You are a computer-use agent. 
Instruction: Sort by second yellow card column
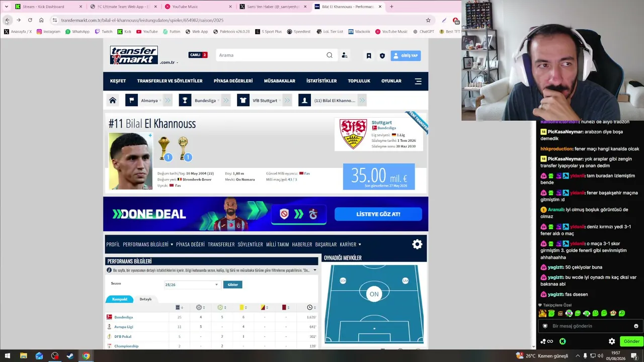(263, 307)
